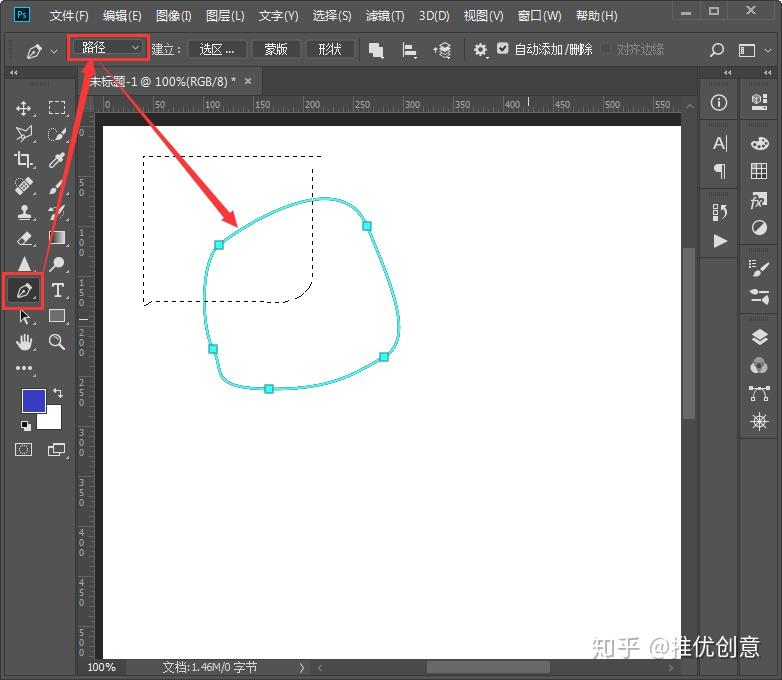
Task: Select the Move tool
Action: point(23,108)
